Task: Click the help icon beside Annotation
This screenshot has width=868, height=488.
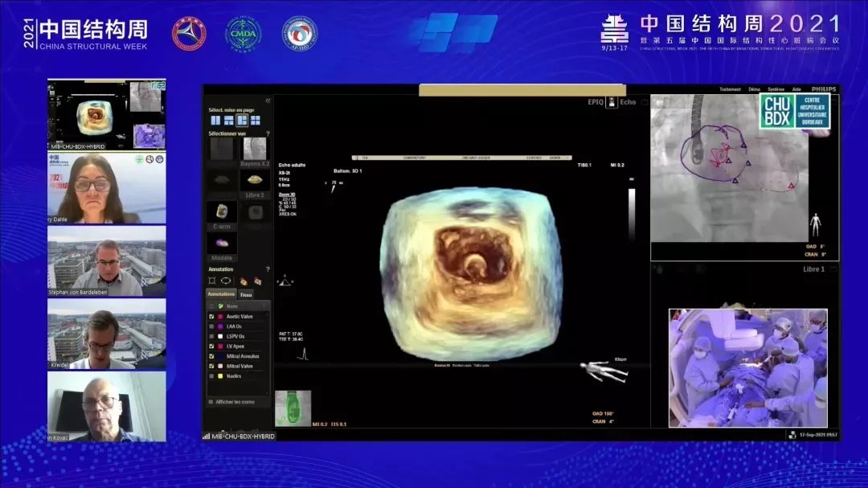Action: [x=268, y=269]
